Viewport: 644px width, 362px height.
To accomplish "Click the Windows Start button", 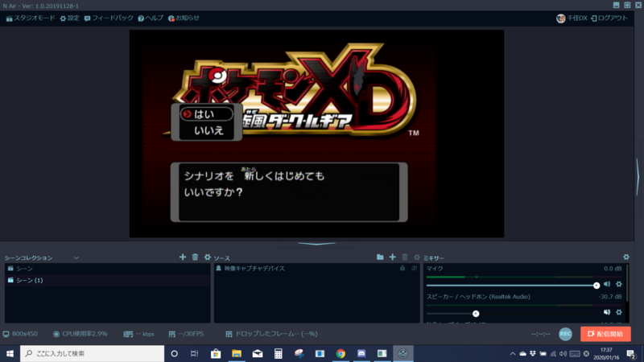I will (10, 353).
